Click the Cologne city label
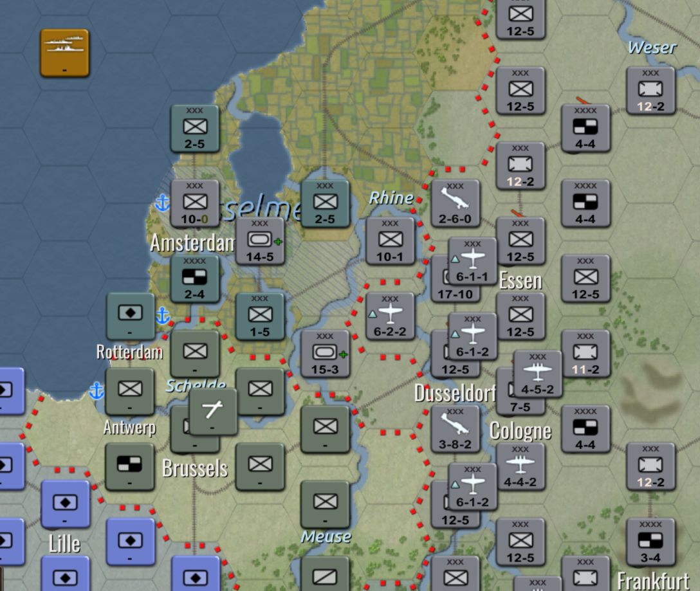This screenshot has height=591, width=700. (520, 431)
